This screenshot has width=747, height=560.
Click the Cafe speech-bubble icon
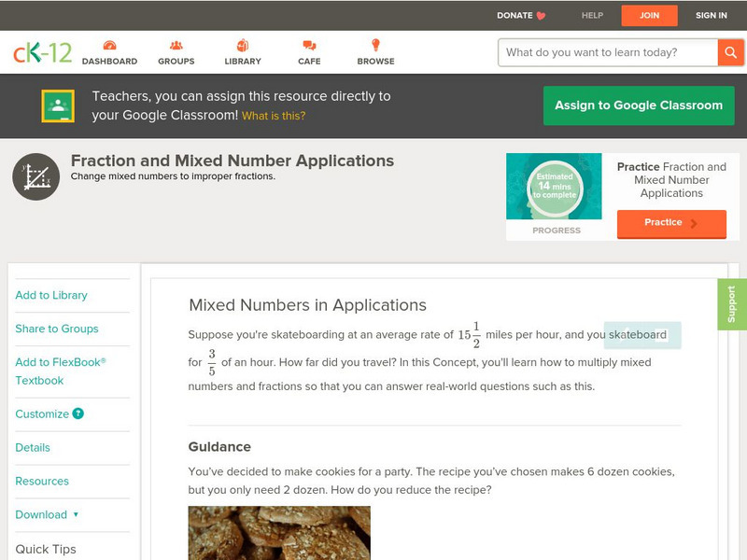coord(306,44)
